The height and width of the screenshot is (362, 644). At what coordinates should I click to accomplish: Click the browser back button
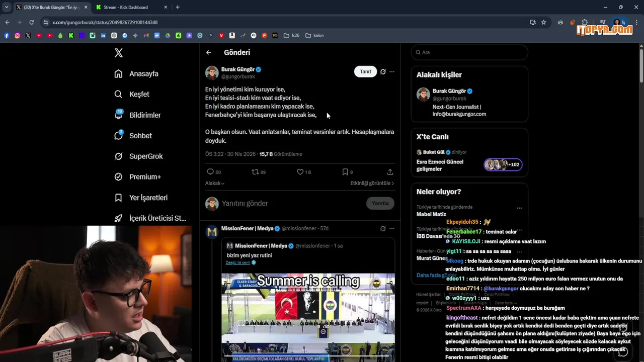coord(7,22)
